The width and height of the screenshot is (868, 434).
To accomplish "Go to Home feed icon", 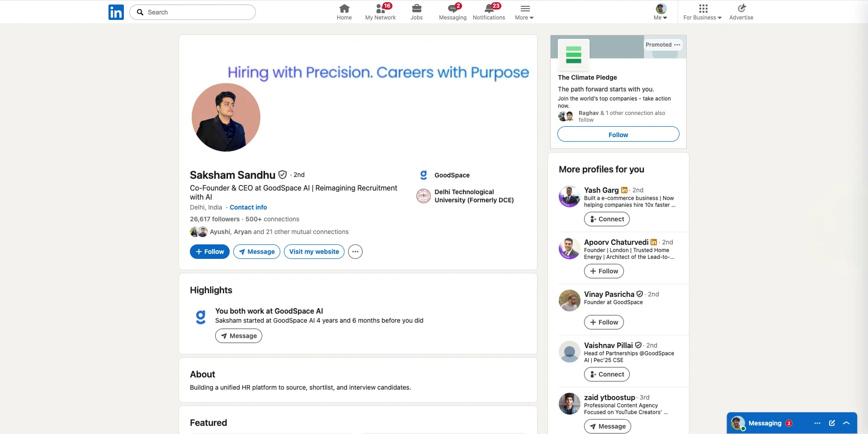I will point(344,12).
